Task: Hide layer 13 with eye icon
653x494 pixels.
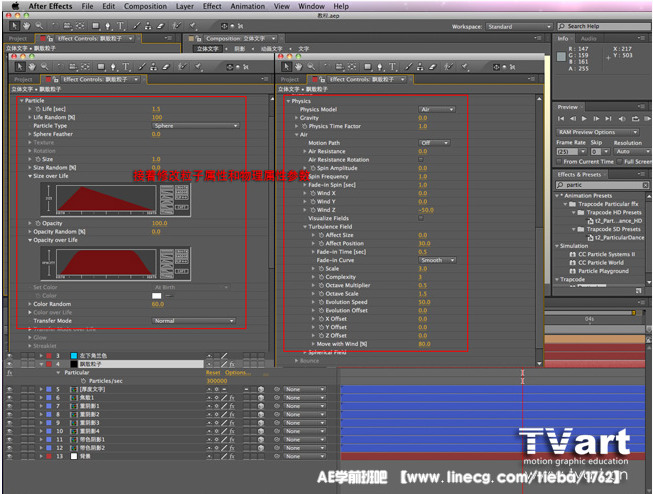Action: click(10, 456)
